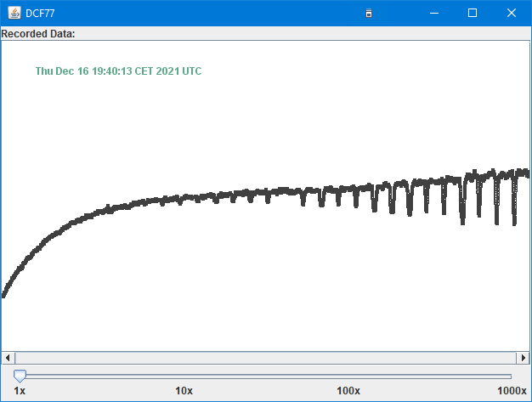Maximize the DCF77 window
The height and width of the screenshot is (402, 532).
[x=473, y=13]
